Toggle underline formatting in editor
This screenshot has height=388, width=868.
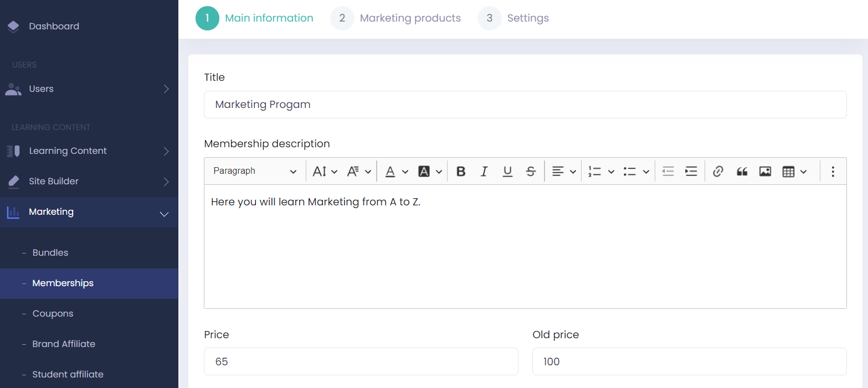507,172
